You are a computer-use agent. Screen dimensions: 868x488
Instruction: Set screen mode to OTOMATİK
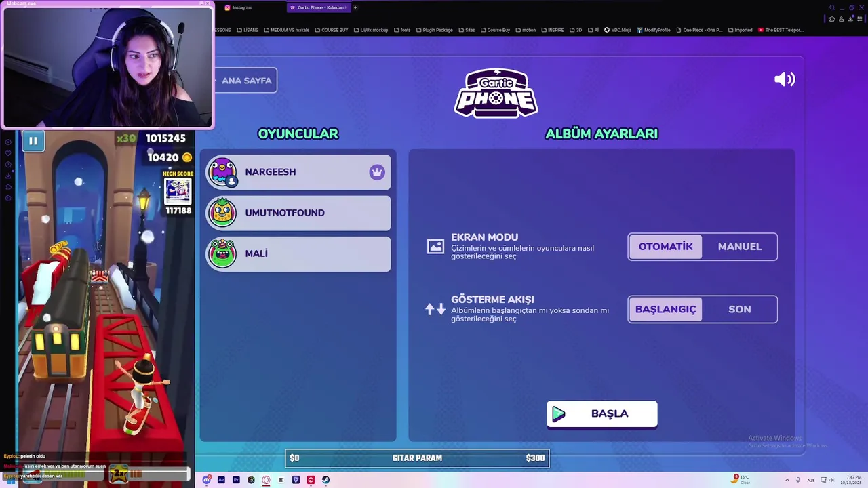tap(665, 247)
